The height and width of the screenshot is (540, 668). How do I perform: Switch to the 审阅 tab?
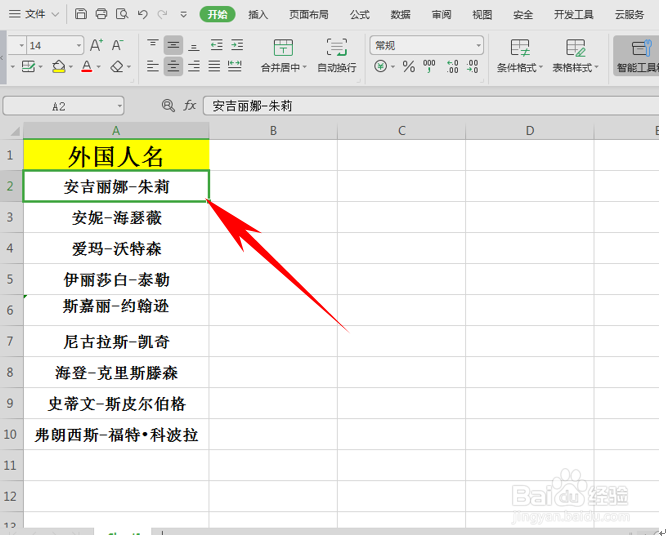[441, 14]
